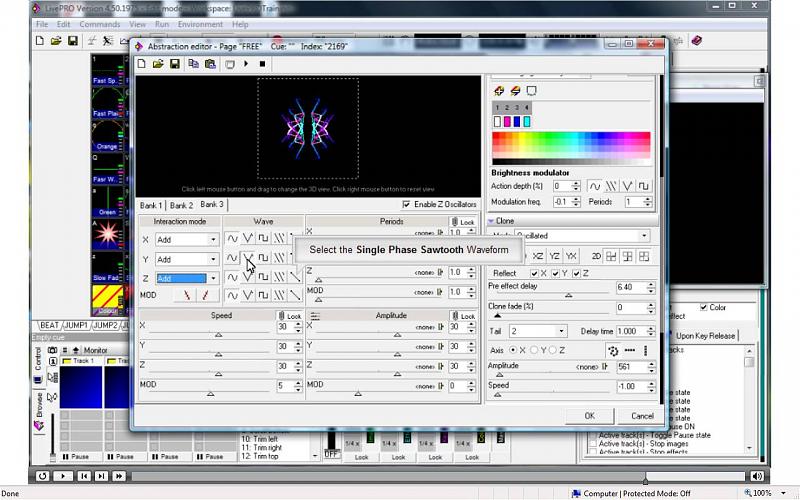Choose triangle wave for Brightness modulator
Viewport: 800px width, 500px height.
[x=628, y=186]
